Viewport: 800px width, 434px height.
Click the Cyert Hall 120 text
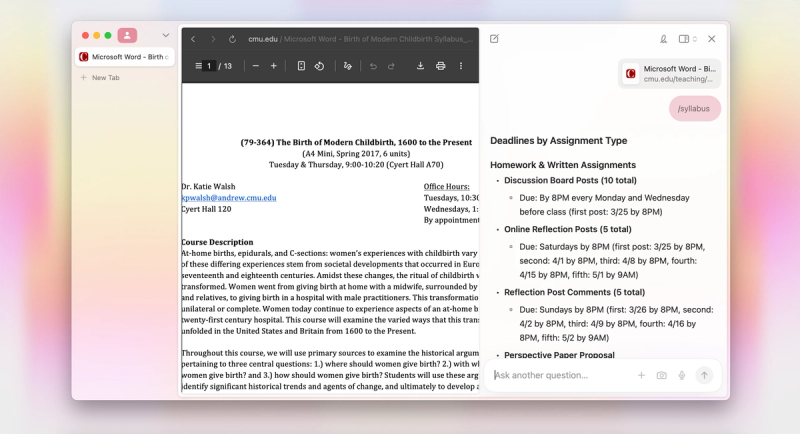pos(206,209)
